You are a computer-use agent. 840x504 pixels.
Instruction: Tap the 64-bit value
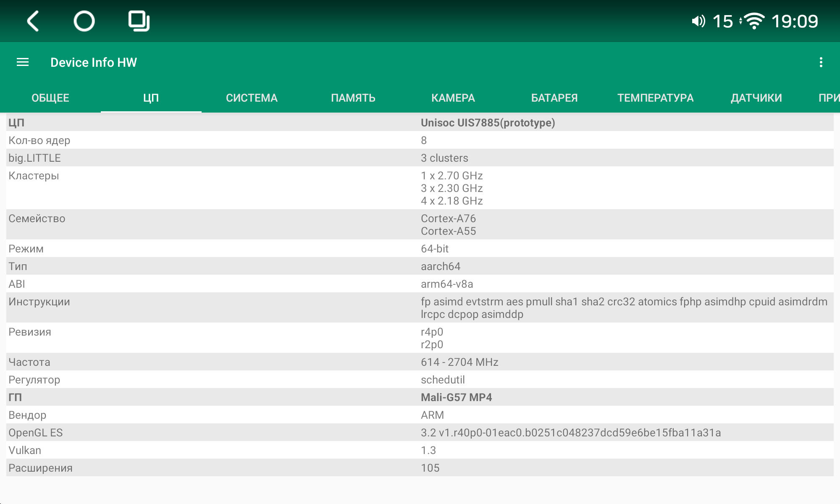[435, 249]
